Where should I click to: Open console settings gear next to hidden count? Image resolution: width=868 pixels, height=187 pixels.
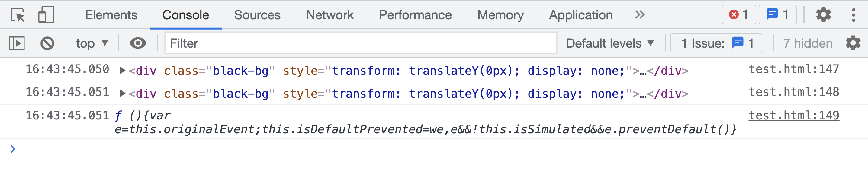[853, 43]
